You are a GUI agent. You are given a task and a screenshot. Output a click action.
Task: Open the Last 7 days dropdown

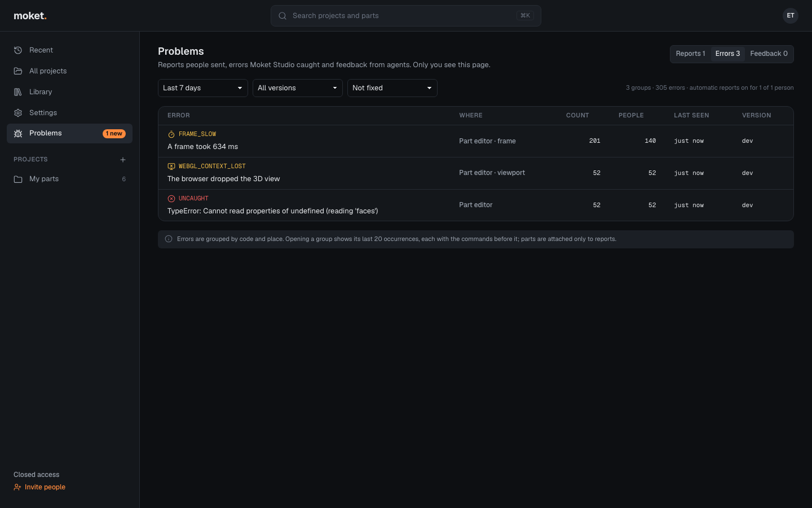point(203,88)
